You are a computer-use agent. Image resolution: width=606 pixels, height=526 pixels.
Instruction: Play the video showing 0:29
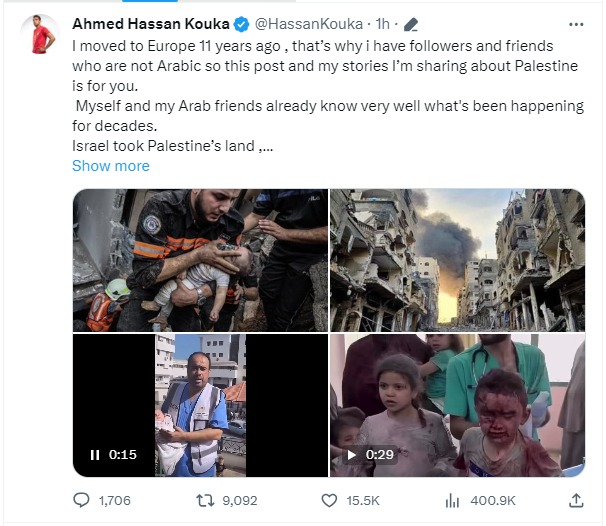352,455
